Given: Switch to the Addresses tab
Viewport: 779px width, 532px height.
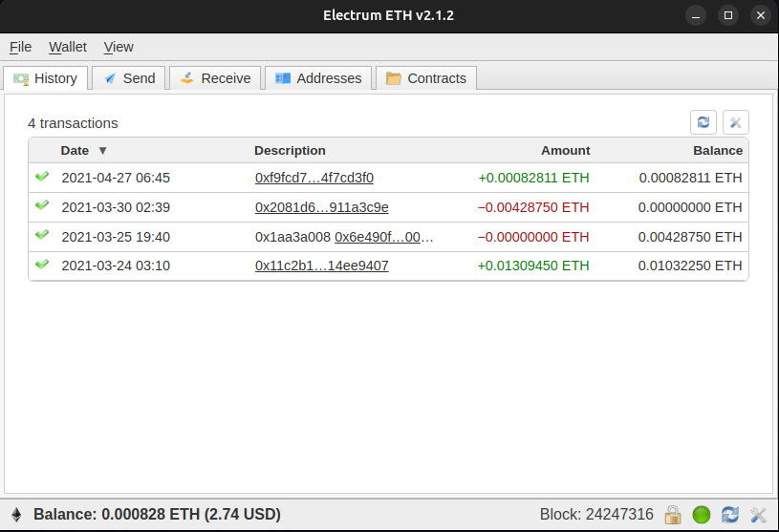Looking at the screenshot, I should point(318,78).
